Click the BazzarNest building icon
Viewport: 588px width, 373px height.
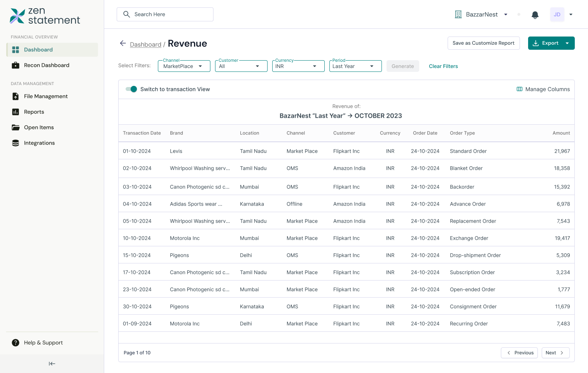(x=458, y=14)
